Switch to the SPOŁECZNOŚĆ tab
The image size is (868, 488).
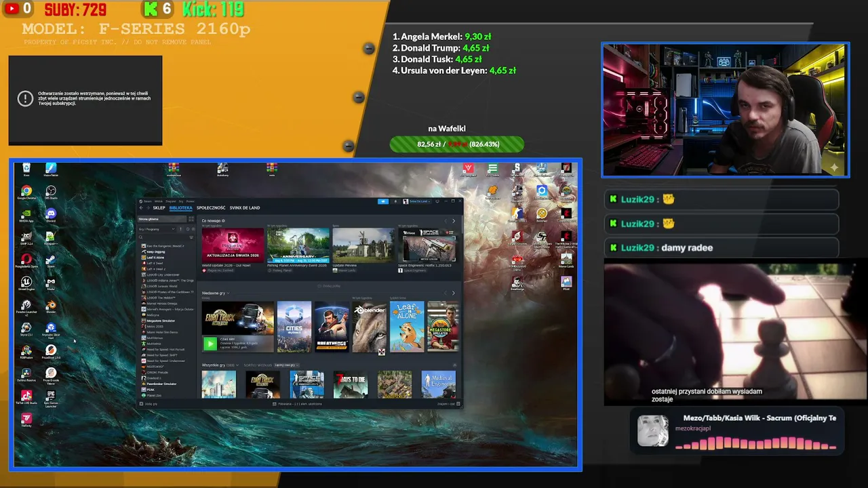pos(211,208)
